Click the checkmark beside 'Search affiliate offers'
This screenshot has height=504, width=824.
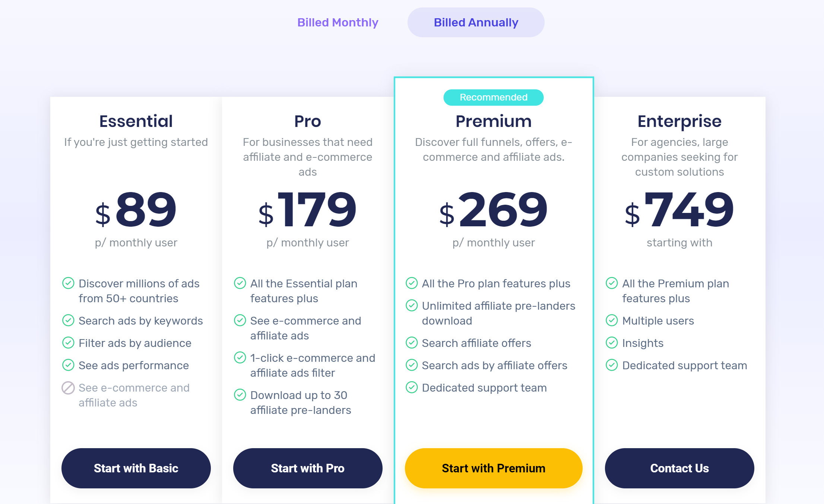coord(411,343)
